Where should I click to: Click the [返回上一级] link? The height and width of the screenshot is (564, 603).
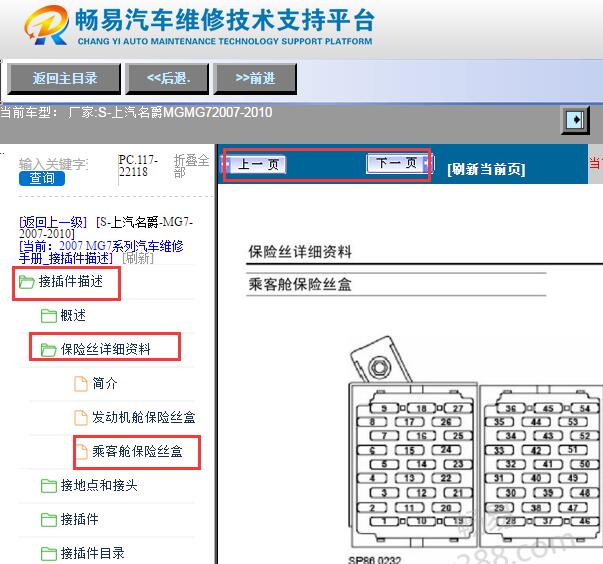(x=53, y=222)
